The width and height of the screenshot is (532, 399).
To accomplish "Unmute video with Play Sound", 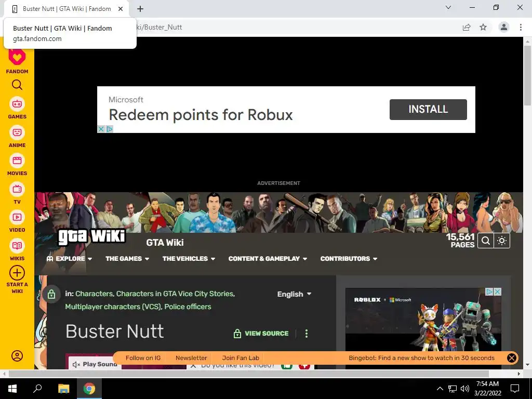I will point(95,364).
